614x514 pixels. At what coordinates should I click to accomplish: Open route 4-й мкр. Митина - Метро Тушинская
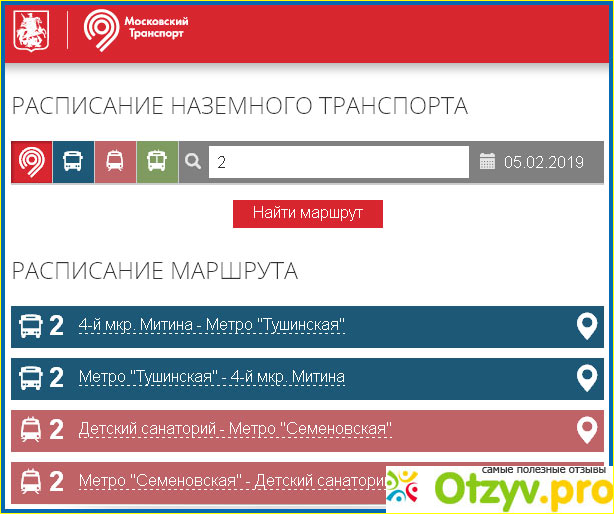pyautogui.click(x=212, y=325)
